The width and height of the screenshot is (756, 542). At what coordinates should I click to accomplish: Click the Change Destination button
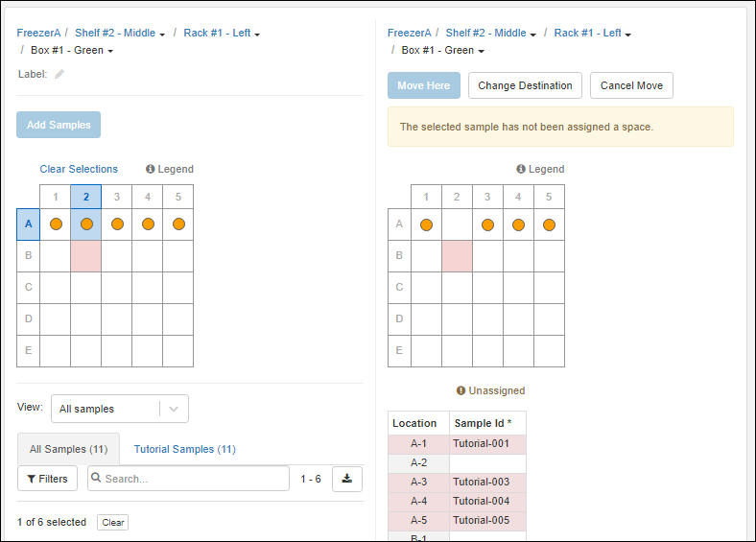click(525, 85)
